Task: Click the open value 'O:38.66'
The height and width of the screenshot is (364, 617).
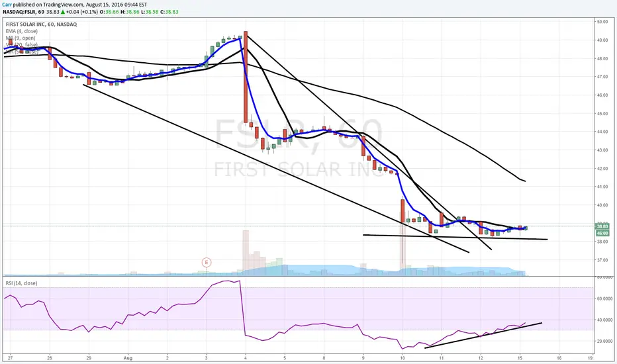Action: (x=109, y=12)
